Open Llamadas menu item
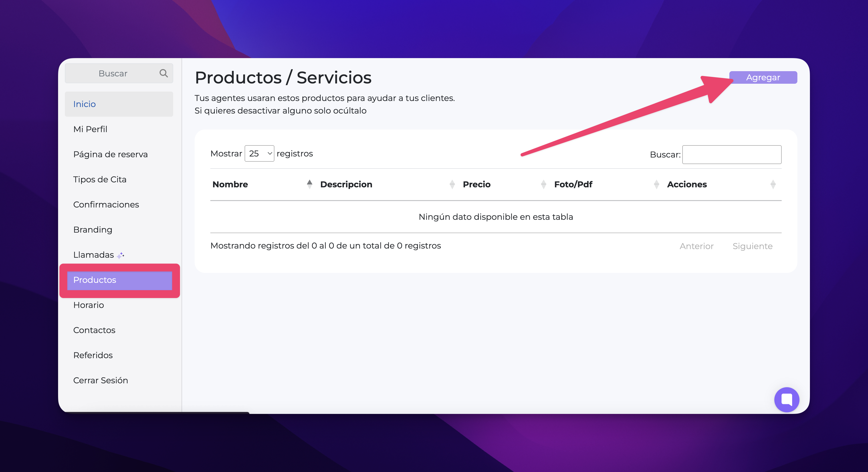 tap(119, 255)
